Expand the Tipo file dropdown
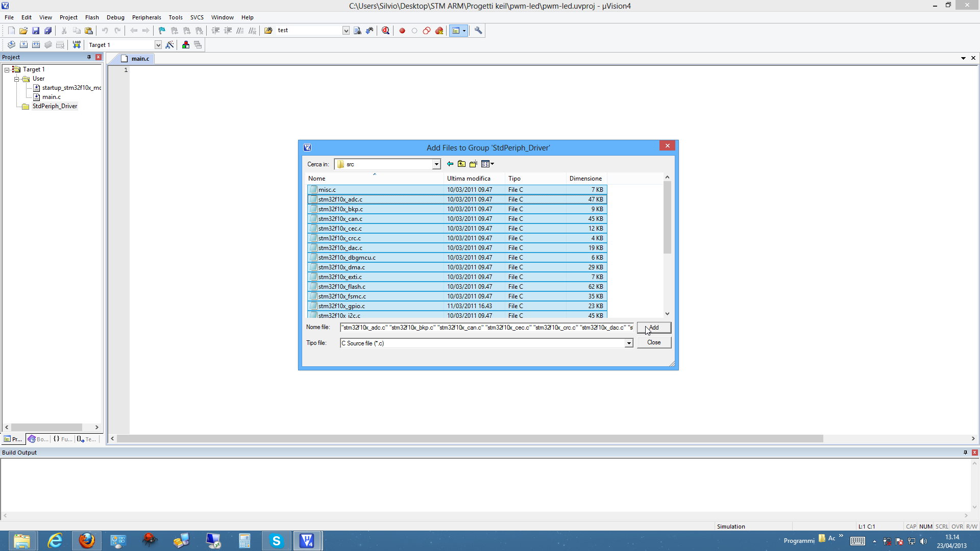Viewport: 980px width, 551px height. [629, 343]
